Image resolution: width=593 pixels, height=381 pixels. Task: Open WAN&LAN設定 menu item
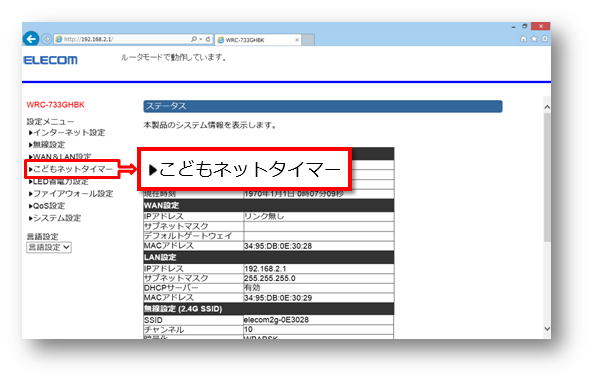point(60,156)
